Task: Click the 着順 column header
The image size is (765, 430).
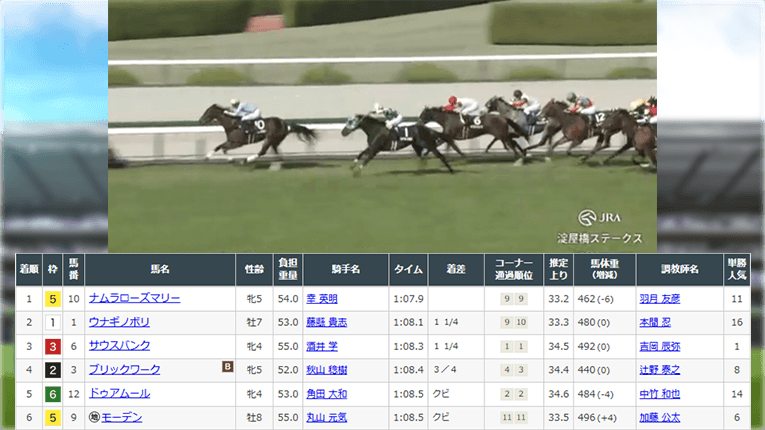Action: click(x=29, y=269)
